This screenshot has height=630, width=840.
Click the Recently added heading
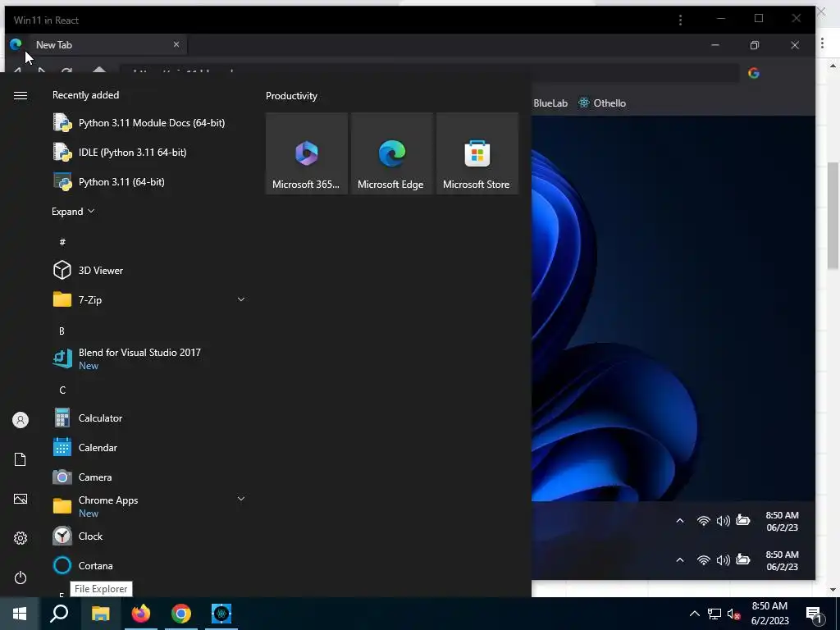pyautogui.click(x=85, y=95)
